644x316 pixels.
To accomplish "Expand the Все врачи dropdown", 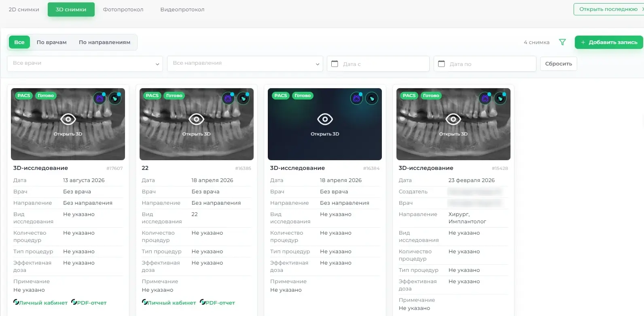I will 85,64.
